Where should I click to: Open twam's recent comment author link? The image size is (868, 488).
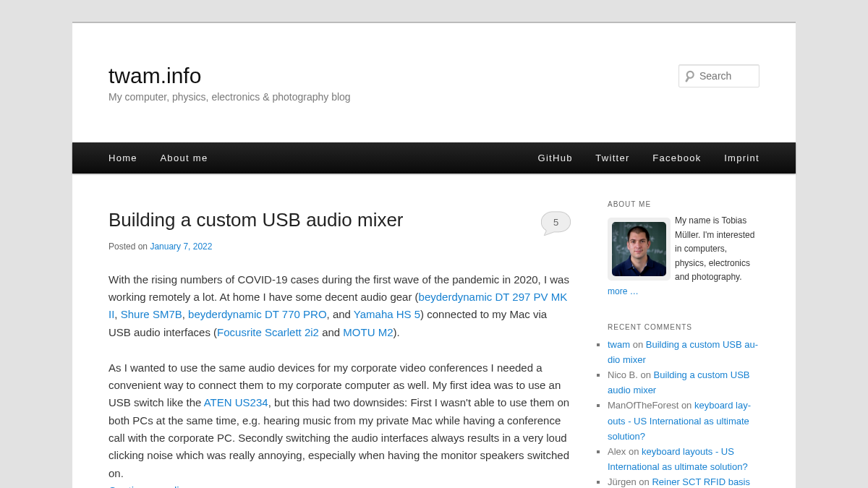click(618, 345)
